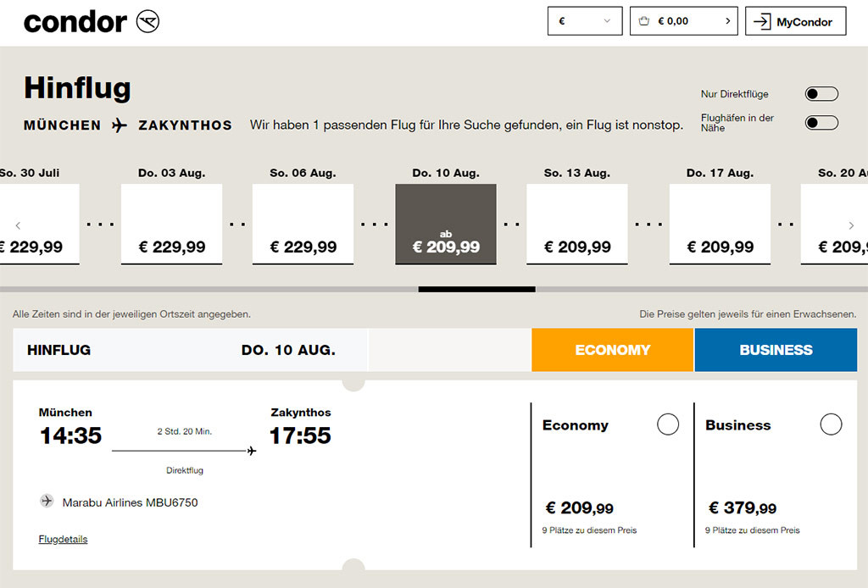The height and width of the screenshot is (588, 868).
Task: Show later dates with right arrow
Action: point(851,225)
